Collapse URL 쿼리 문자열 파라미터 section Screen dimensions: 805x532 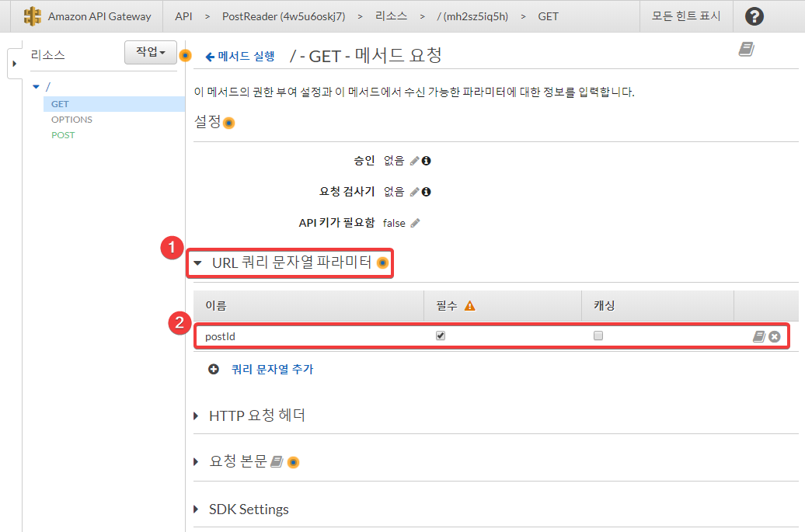[197, 263]
